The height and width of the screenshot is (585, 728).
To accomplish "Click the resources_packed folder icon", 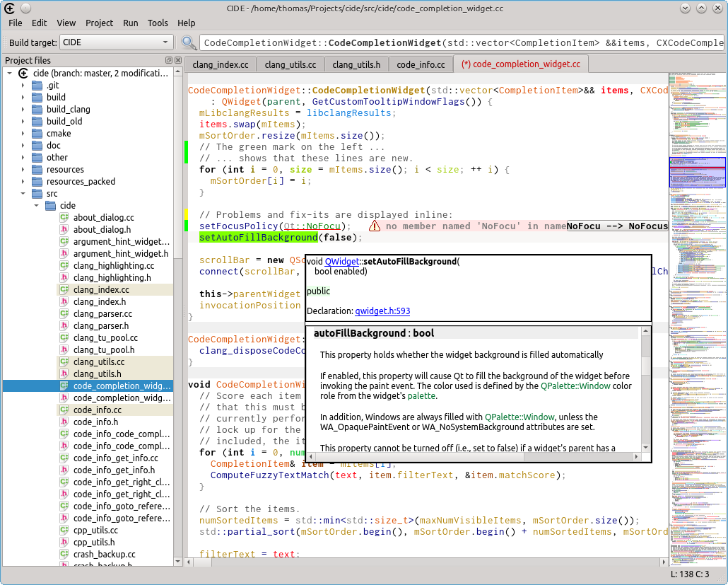I will pyautogui.click(x=37, y=182).
